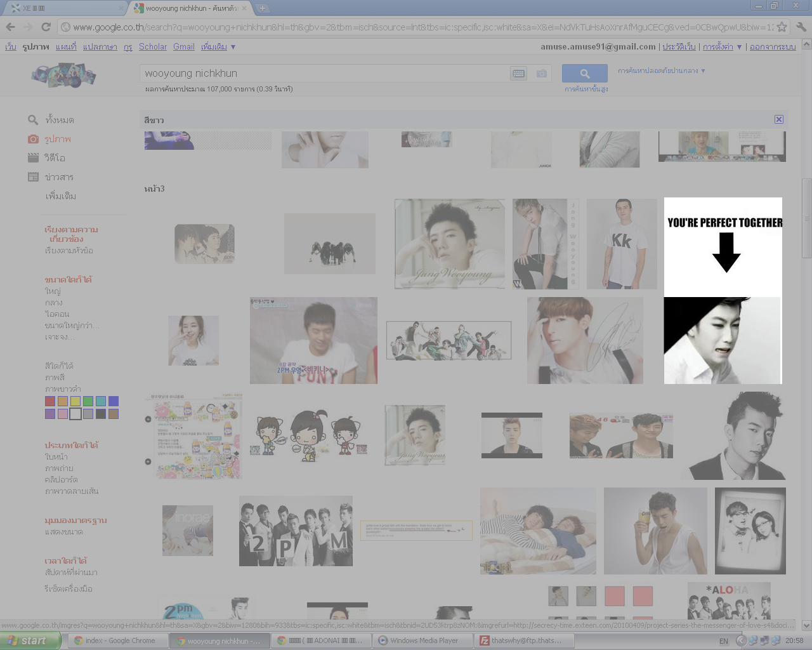Filter image size to ใหญ่

pyautogui.click(x=53, y=291)
